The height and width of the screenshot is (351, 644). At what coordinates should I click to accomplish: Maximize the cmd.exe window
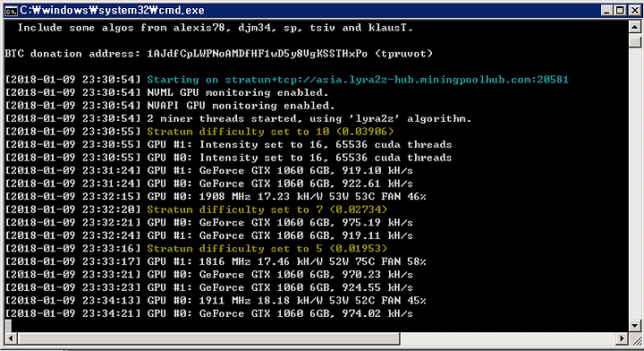click(621, 11)
